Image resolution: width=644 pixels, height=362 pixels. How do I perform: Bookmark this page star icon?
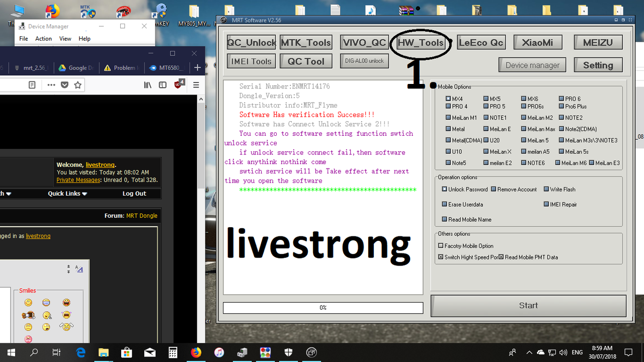click(x=77, y=85)
